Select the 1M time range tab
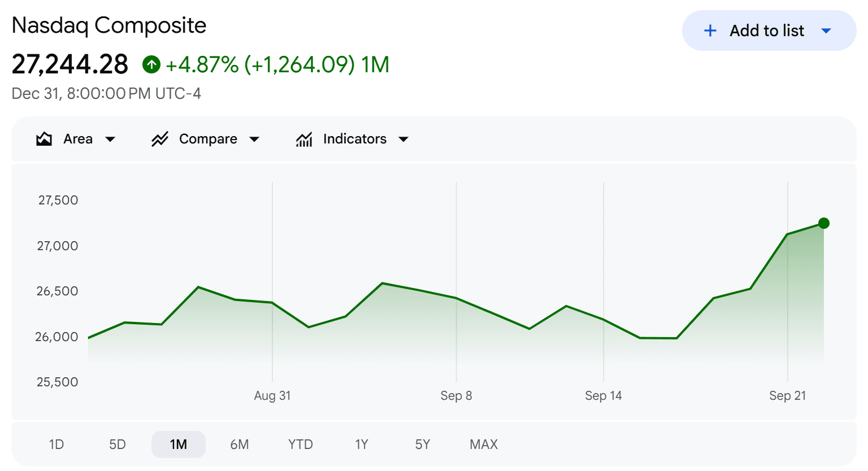Image resolution: width=868 pixels, height=471 pixels. 179,444
